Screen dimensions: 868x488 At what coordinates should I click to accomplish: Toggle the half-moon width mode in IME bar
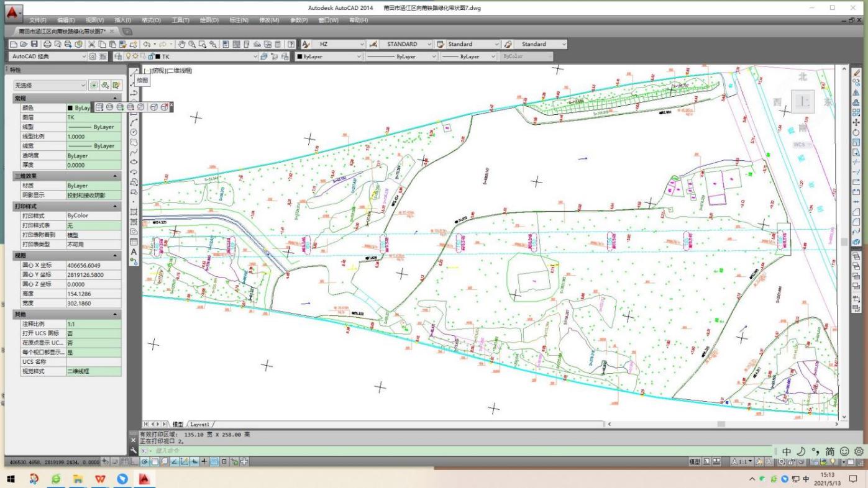(801, 452)
